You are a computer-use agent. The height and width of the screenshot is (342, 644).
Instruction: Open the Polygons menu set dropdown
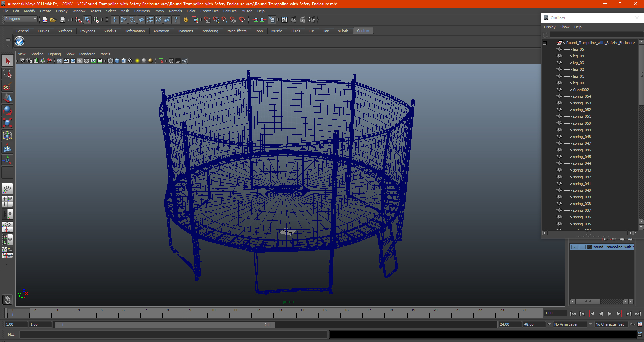coord(20,19)
